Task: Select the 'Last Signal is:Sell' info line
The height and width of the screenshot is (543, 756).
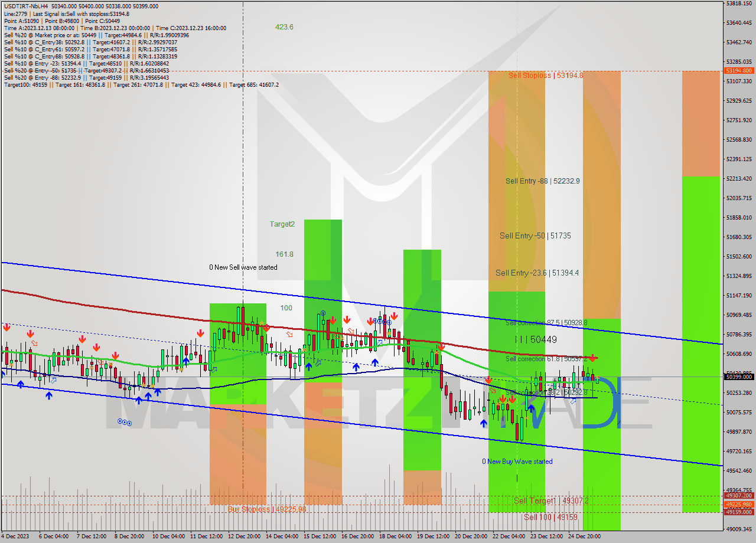Action: tap(67, 14)
